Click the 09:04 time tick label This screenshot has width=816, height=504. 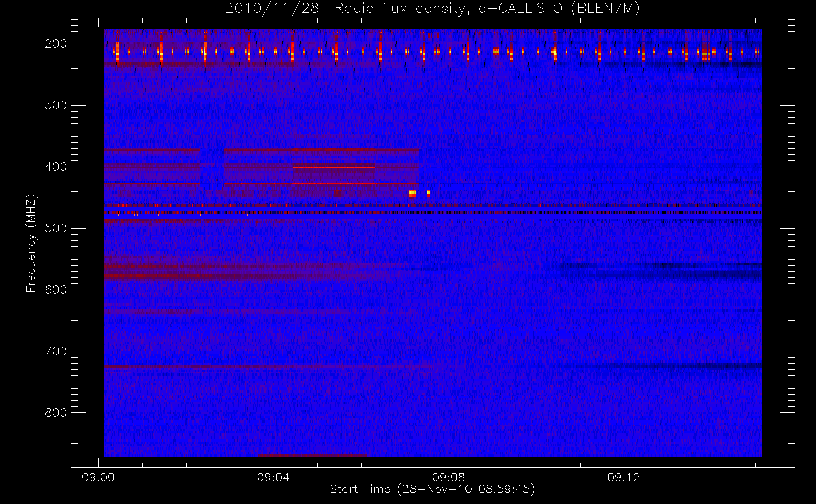coord(273,477)
